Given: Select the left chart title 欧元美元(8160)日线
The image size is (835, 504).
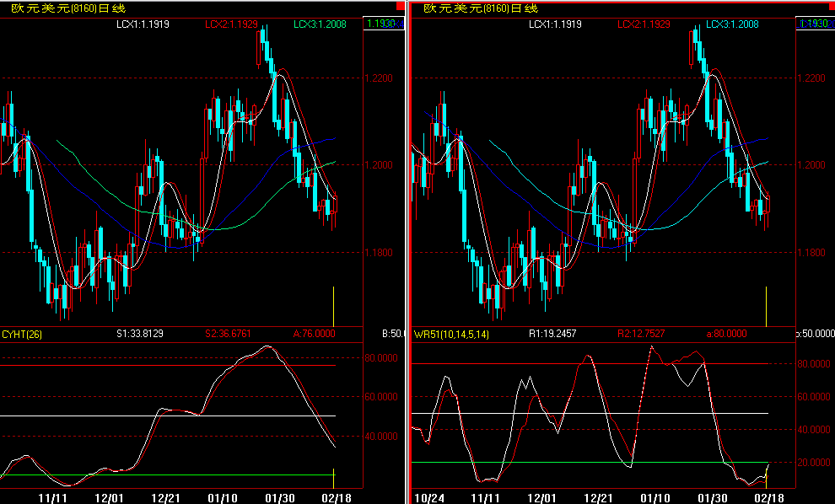Looking at the screenshot, I should coord(68,8).
